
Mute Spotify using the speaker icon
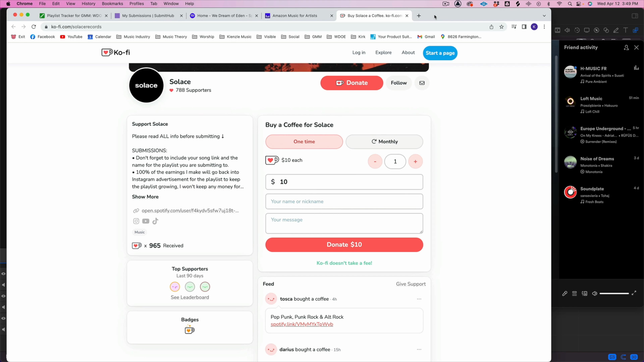595,294
